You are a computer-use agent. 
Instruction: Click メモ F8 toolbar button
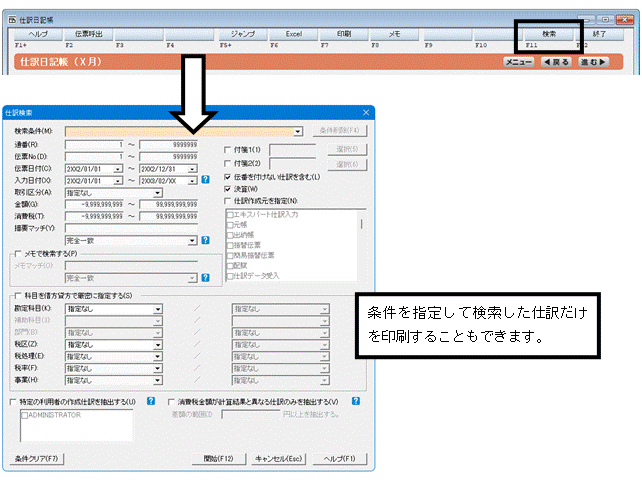395,34
